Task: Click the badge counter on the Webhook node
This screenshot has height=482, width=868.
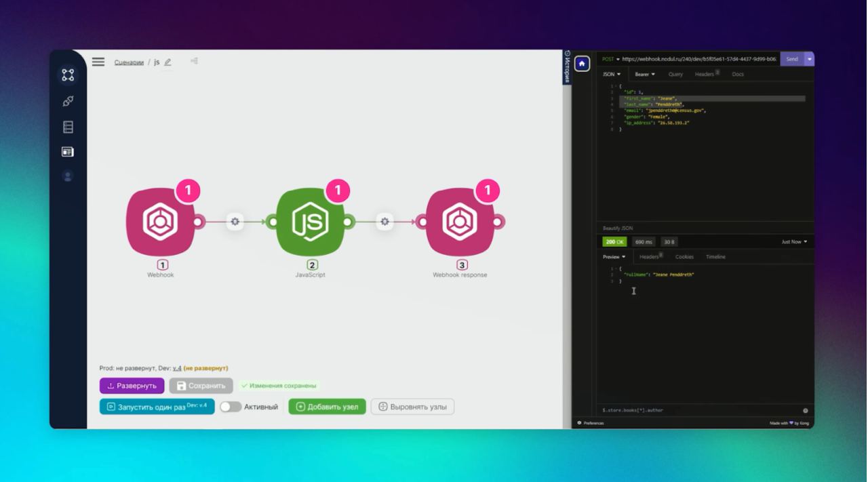Action: (188, 191)
